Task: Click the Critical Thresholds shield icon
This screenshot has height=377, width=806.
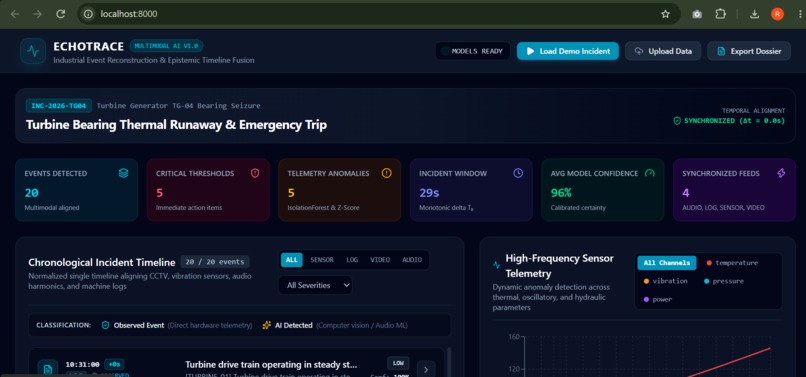Action: (255, 173)
